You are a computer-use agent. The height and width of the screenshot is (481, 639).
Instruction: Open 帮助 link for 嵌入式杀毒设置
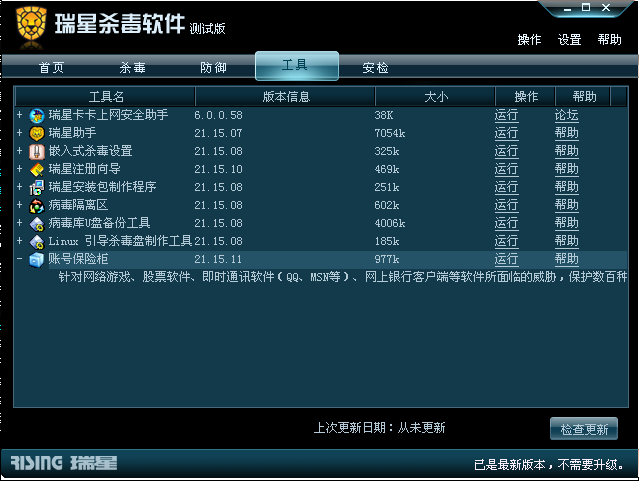pyautogui.click(x=566, y=151)
